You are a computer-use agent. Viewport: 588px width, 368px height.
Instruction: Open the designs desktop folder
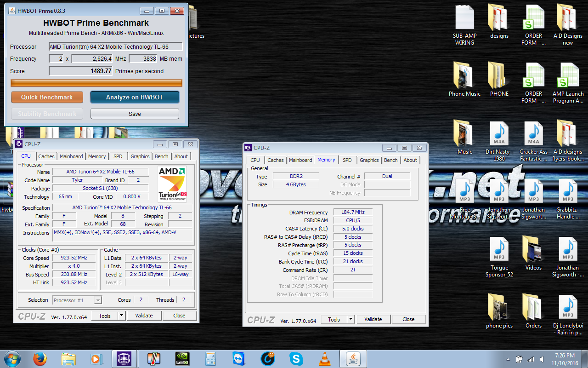(499, 22)
